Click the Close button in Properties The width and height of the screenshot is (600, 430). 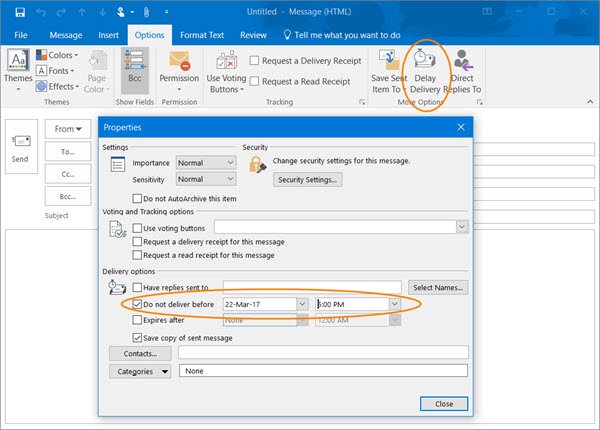pos(445,404)
